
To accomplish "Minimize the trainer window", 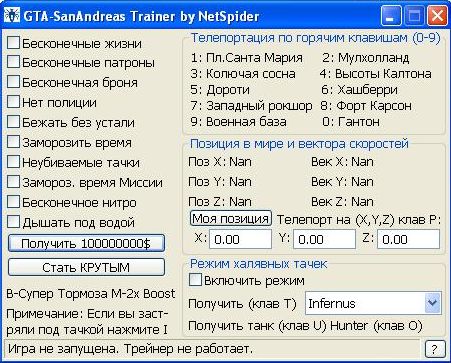I will point(391,16).
